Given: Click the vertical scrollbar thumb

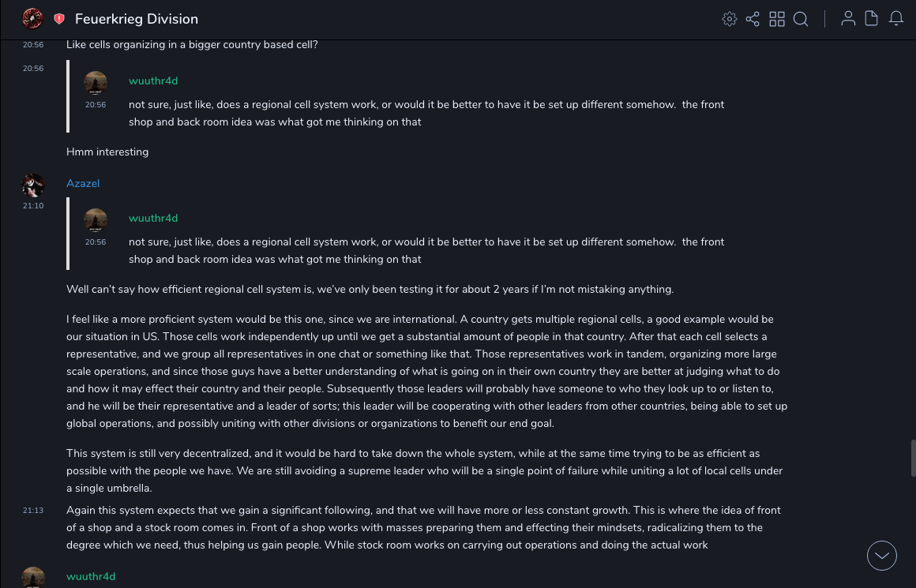Looking at the screenshot, I should [913, 458].
